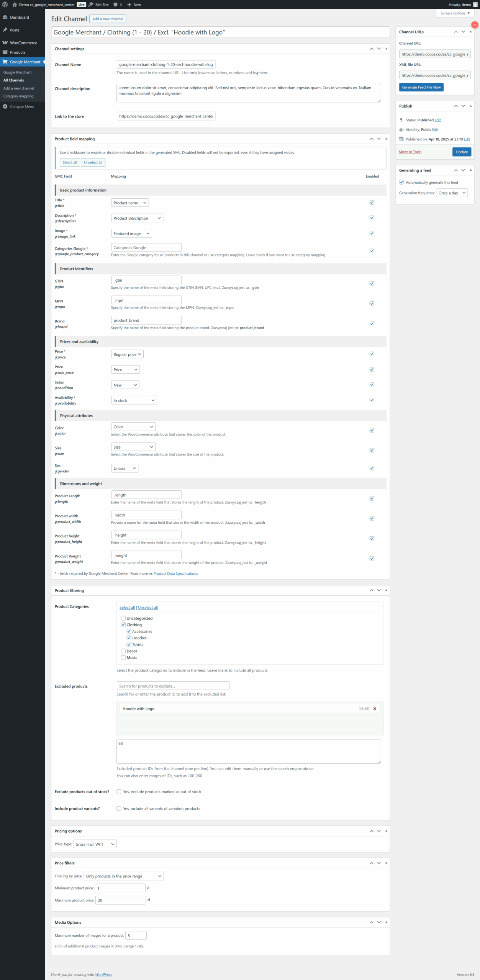480x980 pixels.
Task: Click the red notification icon near Screen Options
Action: [x=475, y=25]
